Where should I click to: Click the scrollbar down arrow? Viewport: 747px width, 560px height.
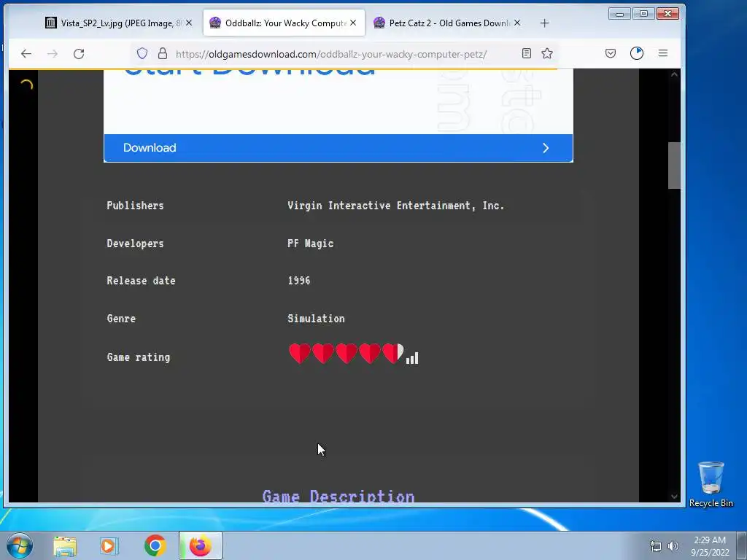(x=673, y=496)
